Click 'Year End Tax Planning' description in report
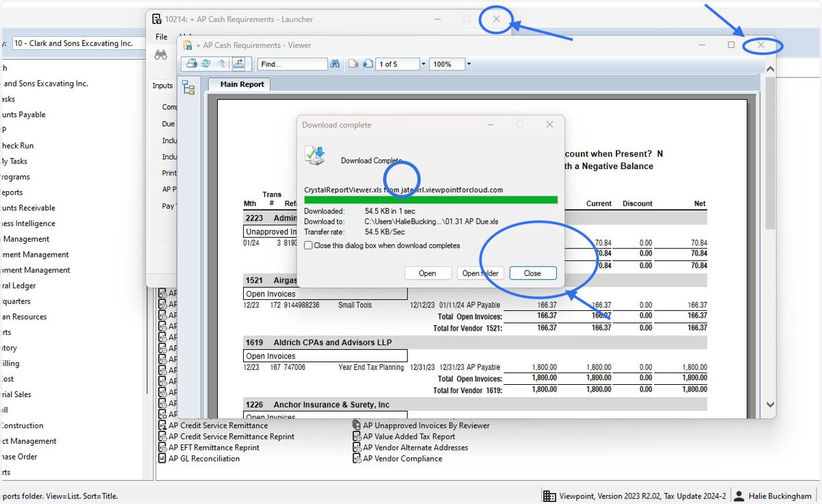822x504 pixels. click(x=371, y=367)
